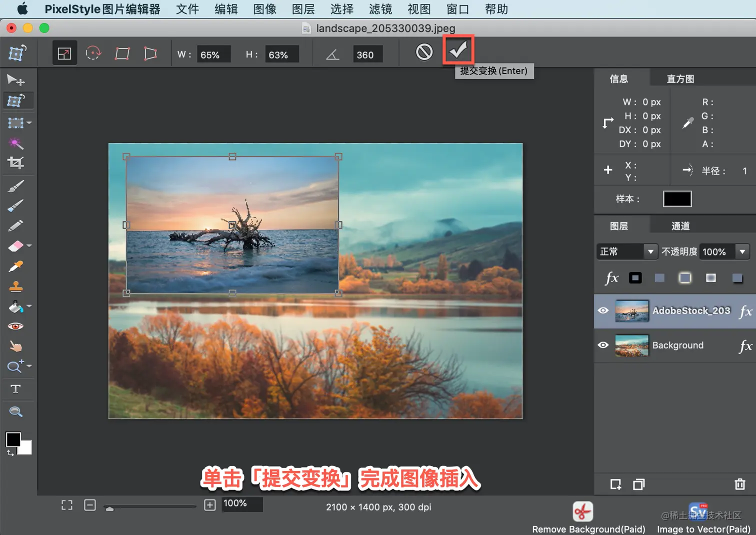Select the Eraser tool

point(15,246)
